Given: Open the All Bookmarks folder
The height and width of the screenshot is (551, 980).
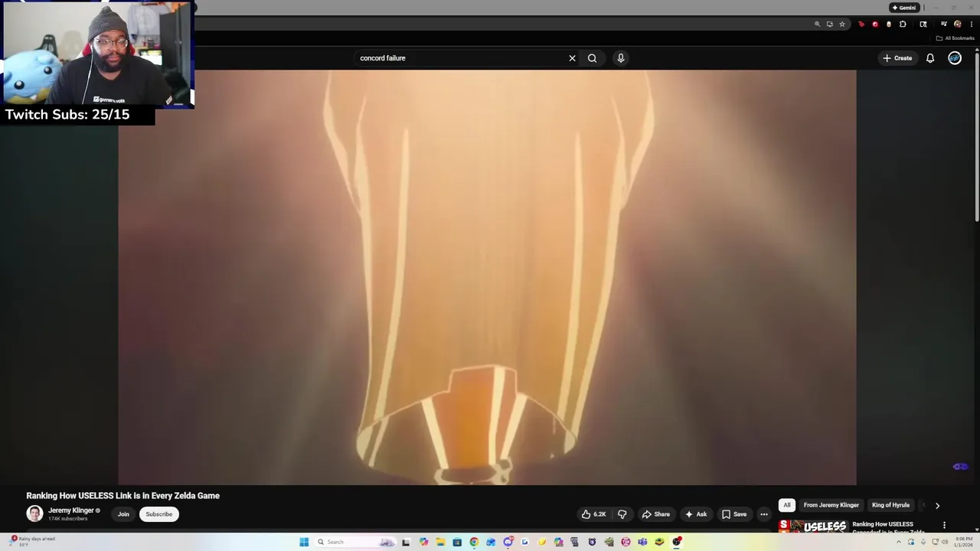Looking at the screenshot, I should tap(955, 38).
